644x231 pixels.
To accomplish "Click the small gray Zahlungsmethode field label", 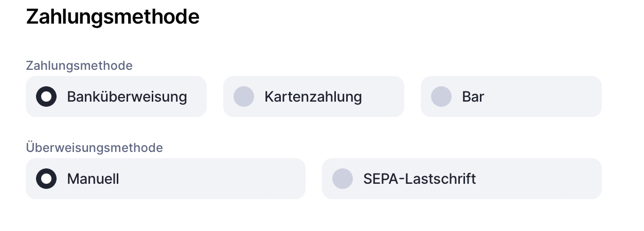I will pyautogui.click(x=79, y=66).
